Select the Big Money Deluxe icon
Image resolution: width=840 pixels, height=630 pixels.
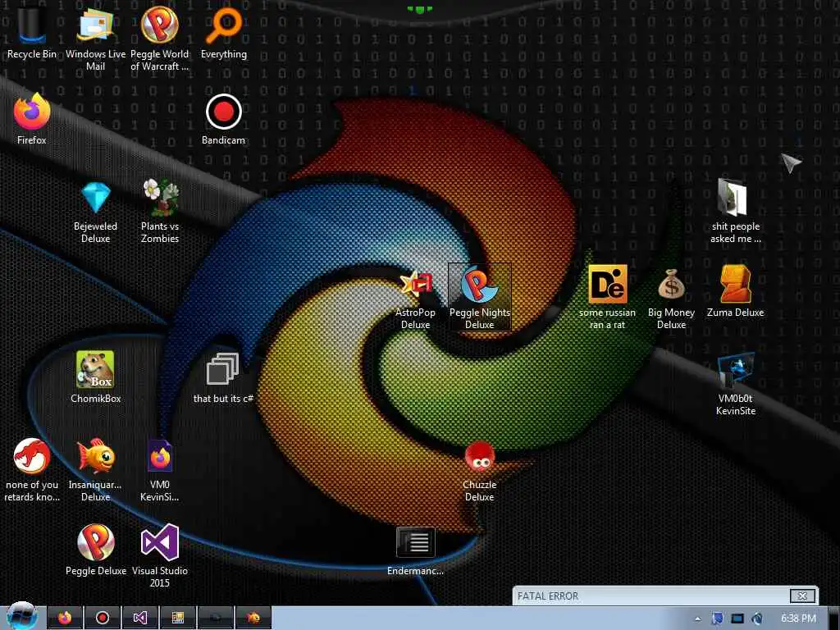point(671,298)
